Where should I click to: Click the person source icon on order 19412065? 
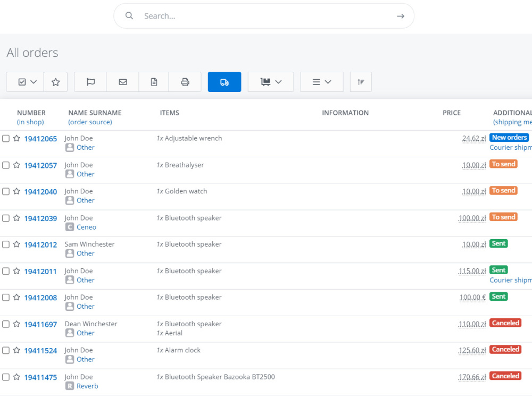70,148
